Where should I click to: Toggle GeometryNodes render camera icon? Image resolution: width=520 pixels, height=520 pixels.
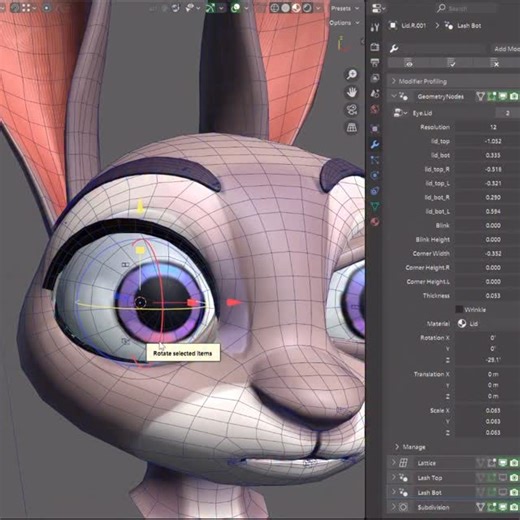click(514, 97)
